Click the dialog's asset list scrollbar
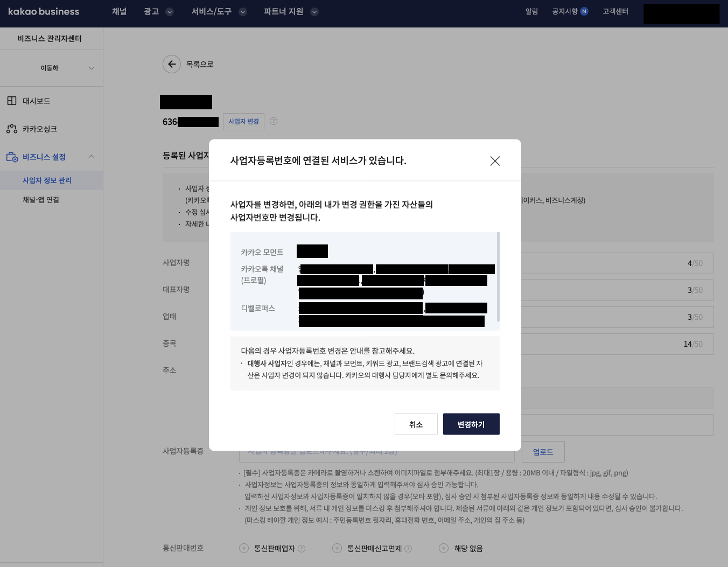This screenshot has width=728, height=567. click(498, 277)
